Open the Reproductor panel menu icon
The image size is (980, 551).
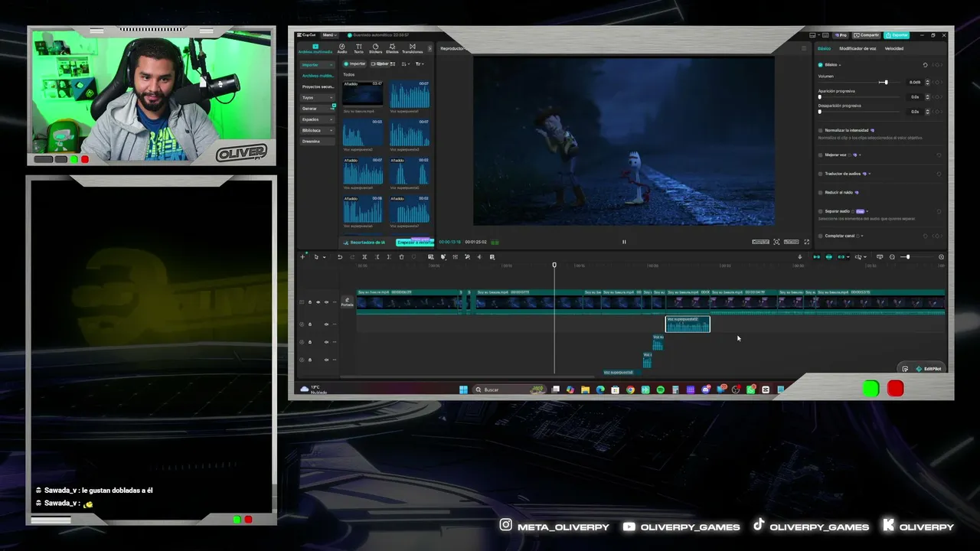804,48
